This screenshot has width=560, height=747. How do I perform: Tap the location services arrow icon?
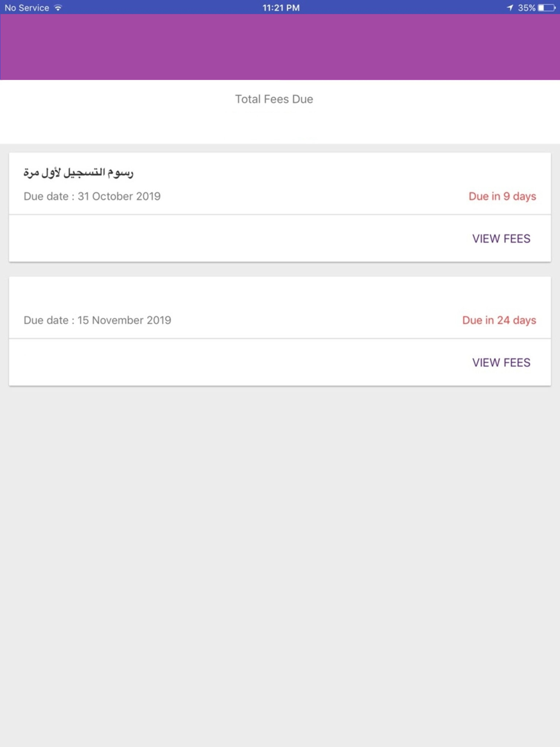click(510, 8)
